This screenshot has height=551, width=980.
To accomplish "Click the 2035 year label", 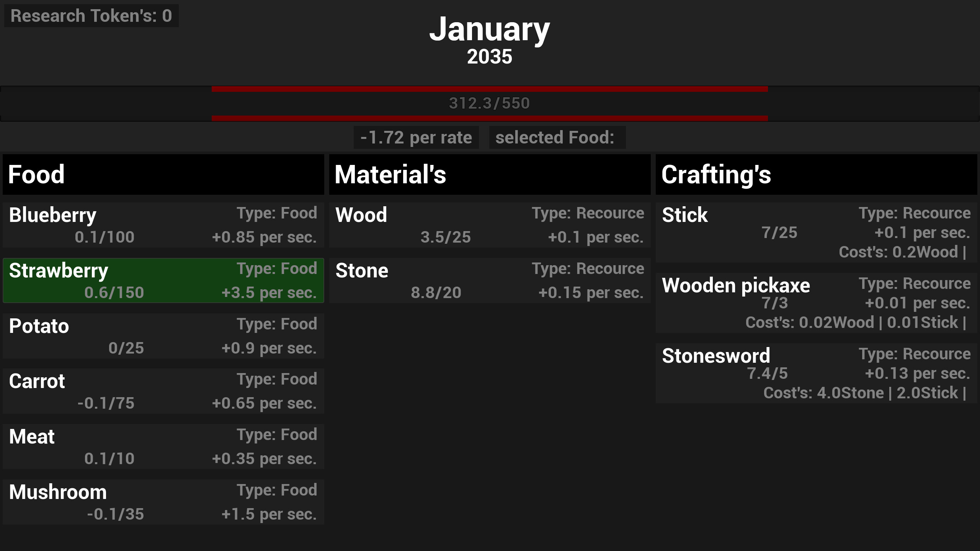I will click(x=490, y=57).
